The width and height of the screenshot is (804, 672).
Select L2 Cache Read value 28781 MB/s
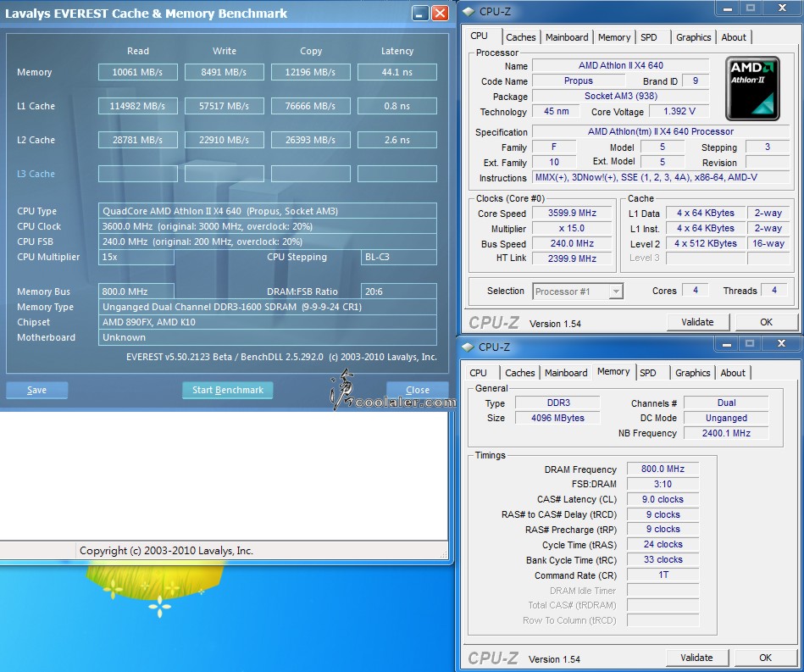[138, 140]
